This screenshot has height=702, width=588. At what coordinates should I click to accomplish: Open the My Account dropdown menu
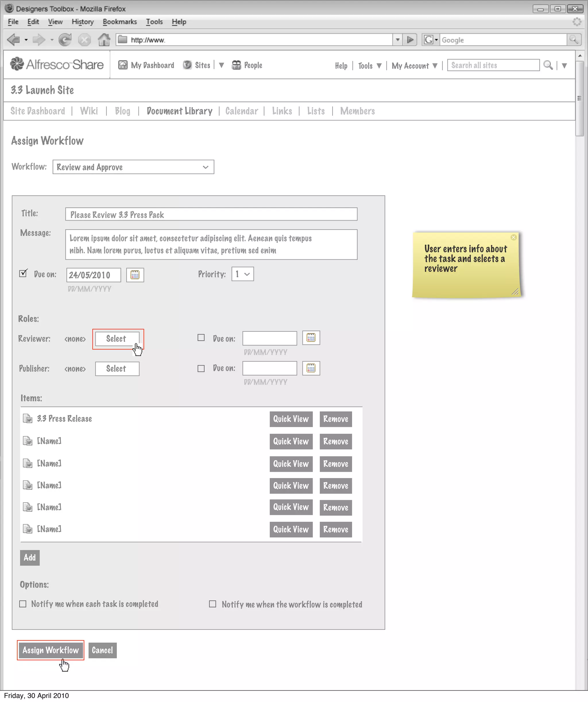tap(415, 66)
